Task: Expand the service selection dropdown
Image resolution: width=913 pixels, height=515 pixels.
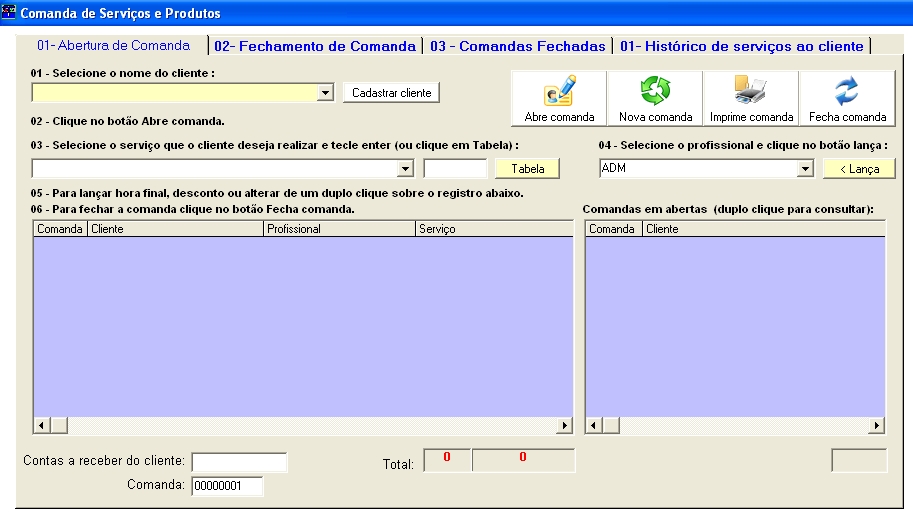Action: [405, 169]
